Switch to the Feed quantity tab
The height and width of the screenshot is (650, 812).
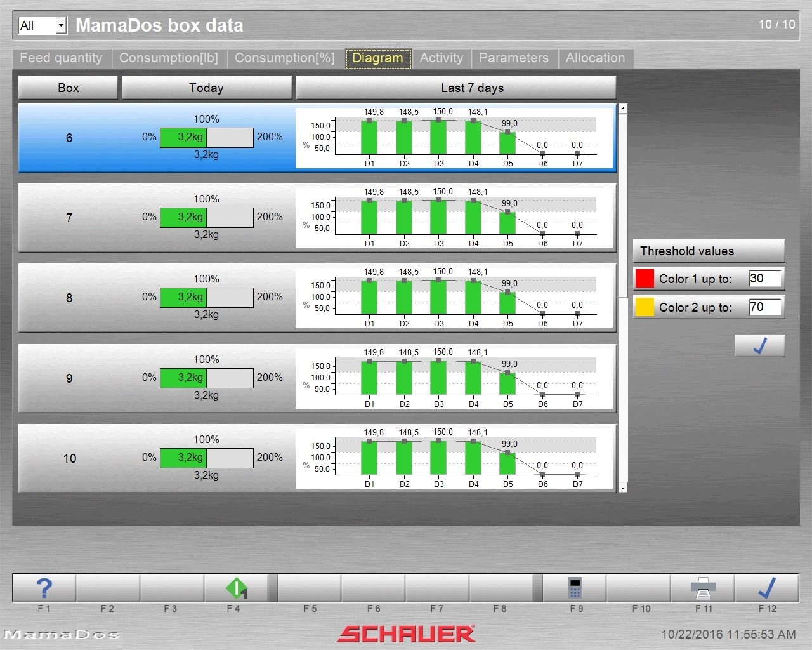(61, 58)
